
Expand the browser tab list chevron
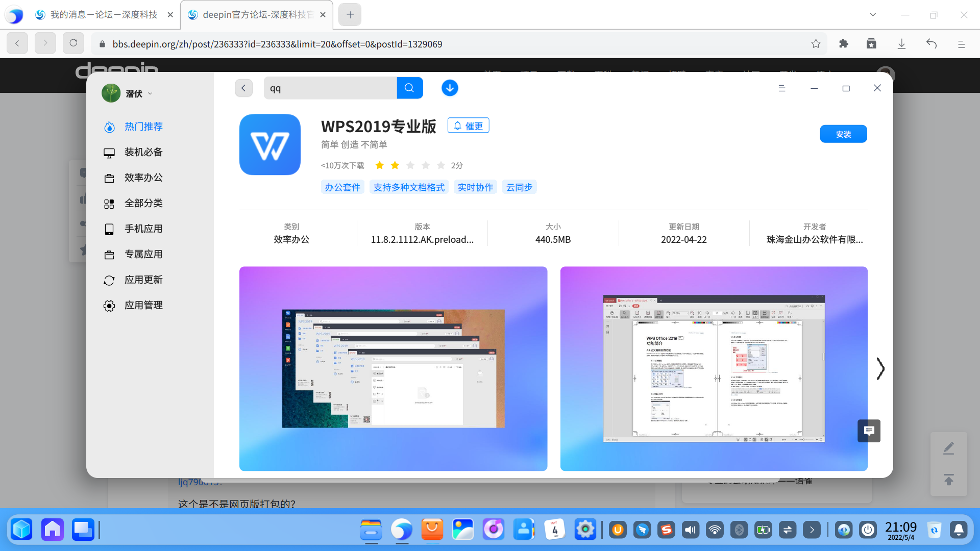[873, 15]
